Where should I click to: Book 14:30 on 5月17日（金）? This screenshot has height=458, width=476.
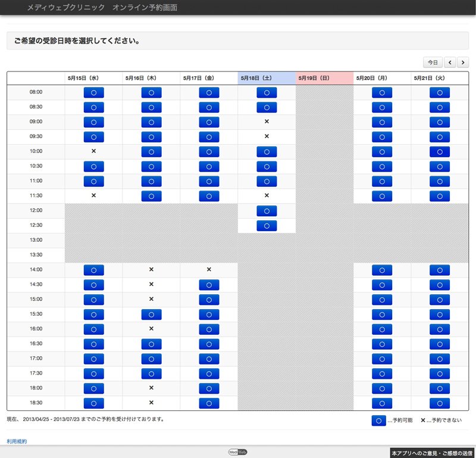coord(209,285)
